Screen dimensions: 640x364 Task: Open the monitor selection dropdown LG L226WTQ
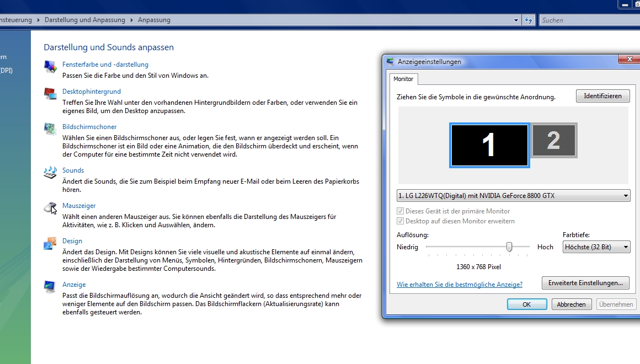tap(513, 195)
